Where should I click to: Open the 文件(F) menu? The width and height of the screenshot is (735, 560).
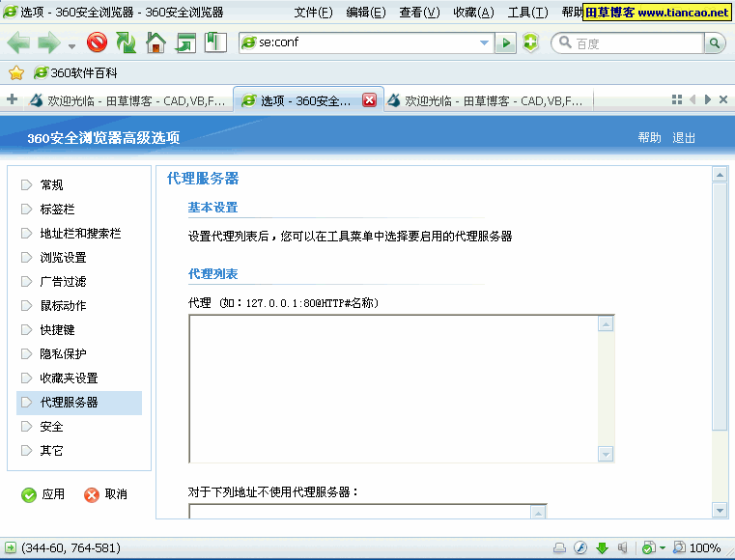click(313, 13)
